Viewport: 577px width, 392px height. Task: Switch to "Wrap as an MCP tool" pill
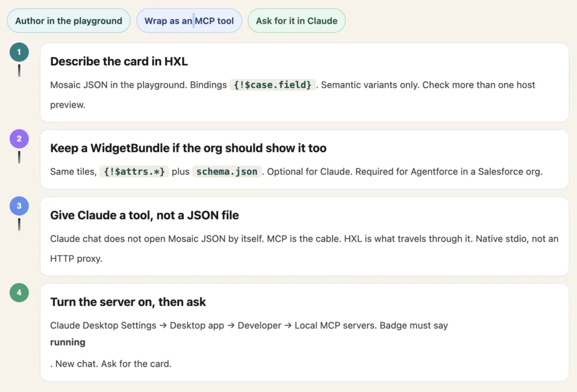tap(189, 21)
